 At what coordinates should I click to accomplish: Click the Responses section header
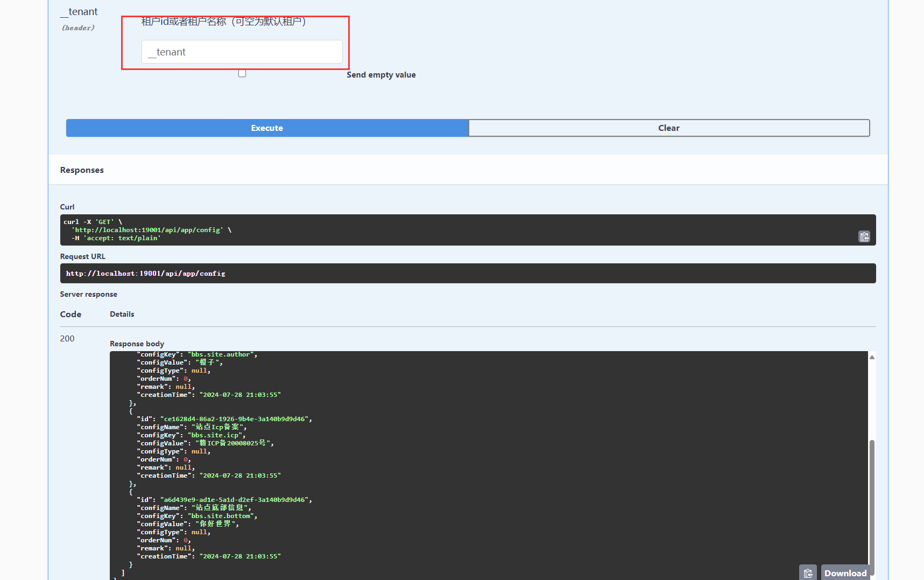click(82, 170)
